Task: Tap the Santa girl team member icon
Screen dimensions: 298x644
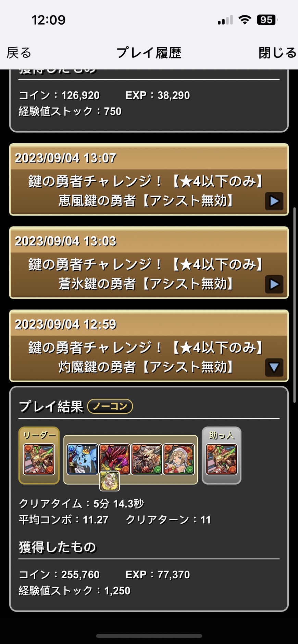Action: coord(179,459)
